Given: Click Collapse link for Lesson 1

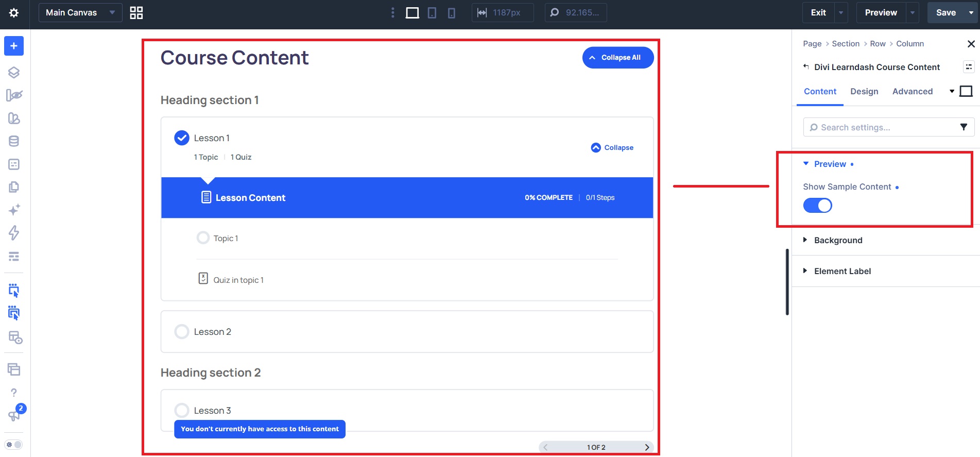Looking at the screenshot, I should [x=612, y=147].
